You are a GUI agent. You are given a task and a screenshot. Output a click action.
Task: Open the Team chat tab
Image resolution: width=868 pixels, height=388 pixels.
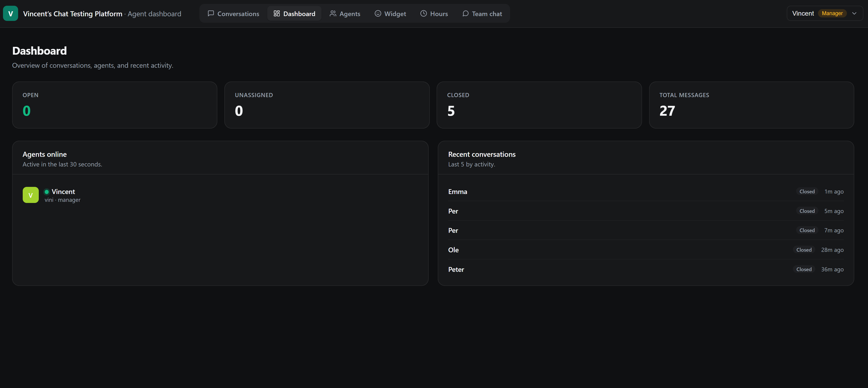482,14
